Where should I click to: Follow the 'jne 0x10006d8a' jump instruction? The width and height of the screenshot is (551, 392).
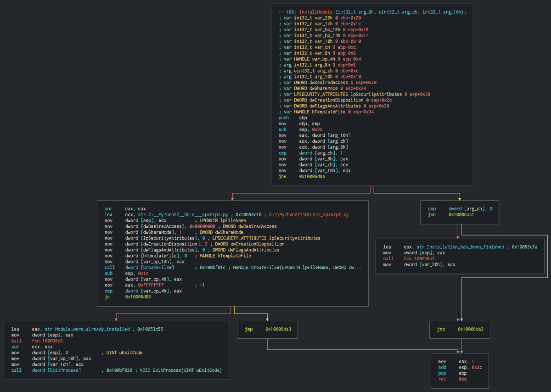(301, 176)
